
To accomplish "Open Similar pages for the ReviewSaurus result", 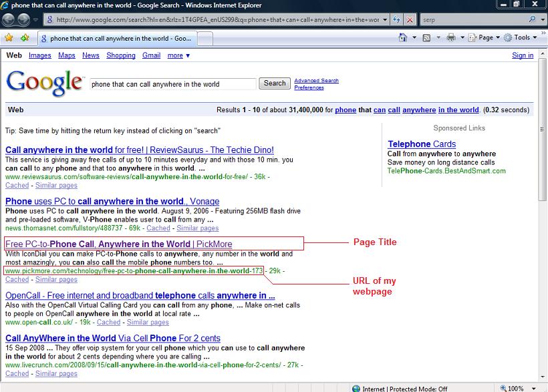I will (x=56, y=185).
